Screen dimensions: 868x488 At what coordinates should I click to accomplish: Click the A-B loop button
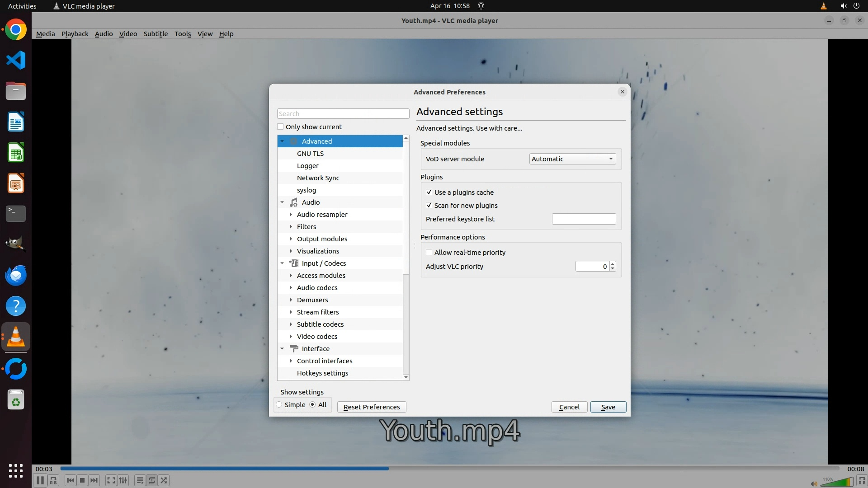(x=54, y=480)
